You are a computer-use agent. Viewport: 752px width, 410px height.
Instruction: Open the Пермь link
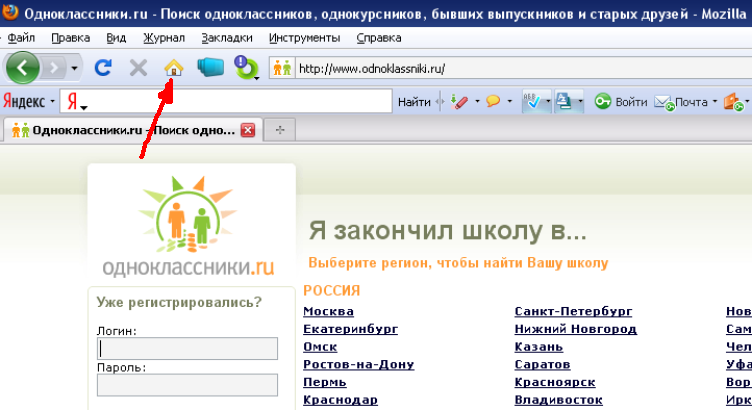(x=325, y=382)
